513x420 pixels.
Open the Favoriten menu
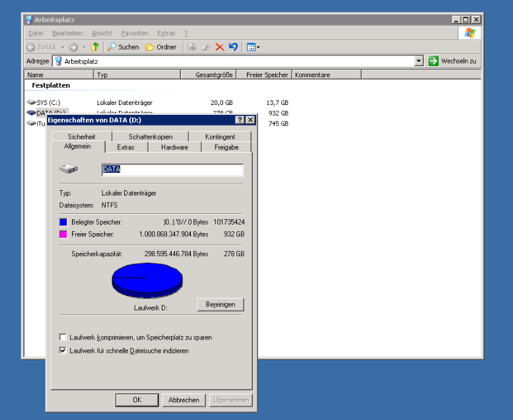(x=135, y=33)
